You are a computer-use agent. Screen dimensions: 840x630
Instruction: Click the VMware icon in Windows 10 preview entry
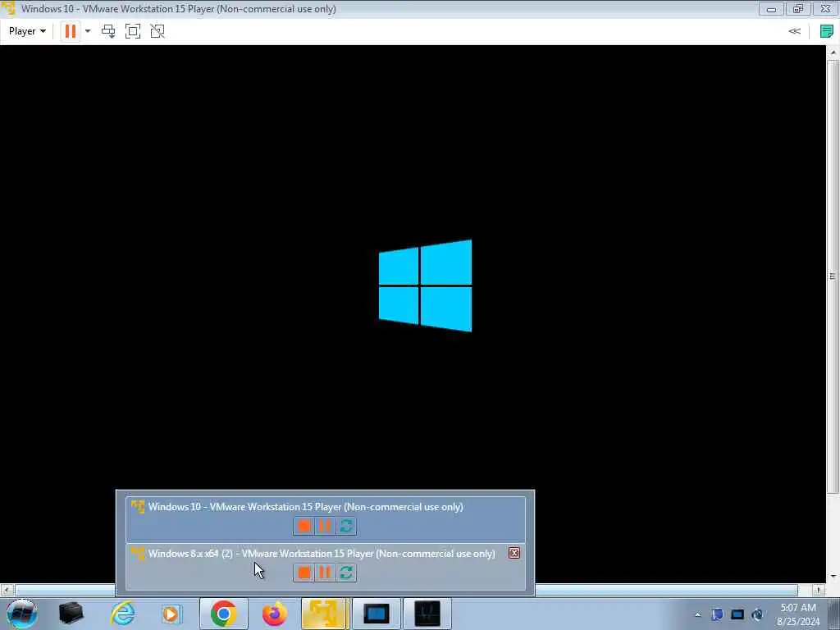(x=138, y=506)
